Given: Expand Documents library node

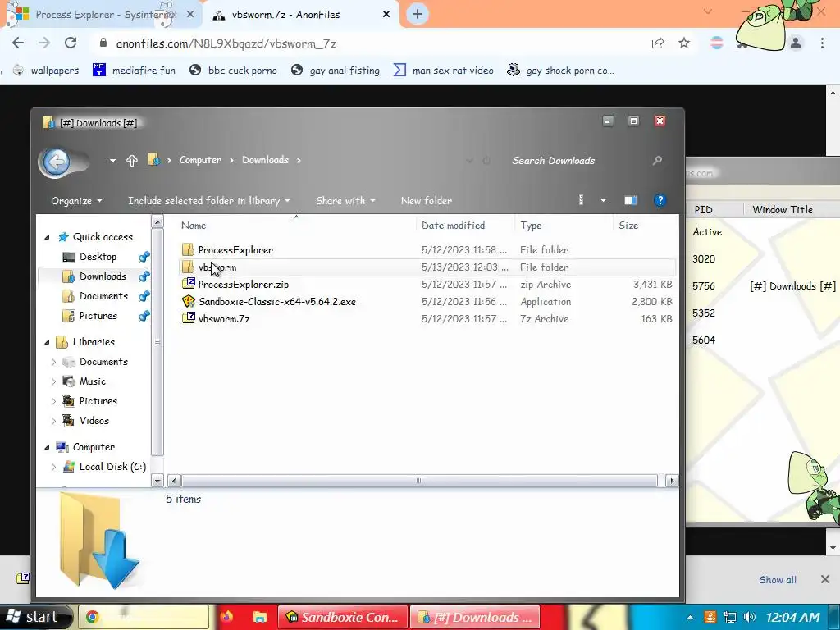Looking at the screenshot, I should pyautogui.click(x=53, y=362).
